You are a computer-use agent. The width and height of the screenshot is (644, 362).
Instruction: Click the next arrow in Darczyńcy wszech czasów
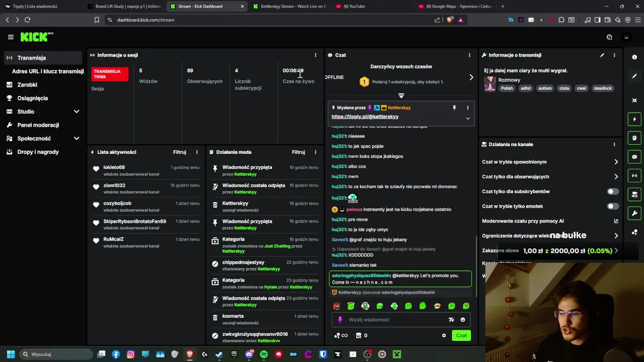coord(471,77)
